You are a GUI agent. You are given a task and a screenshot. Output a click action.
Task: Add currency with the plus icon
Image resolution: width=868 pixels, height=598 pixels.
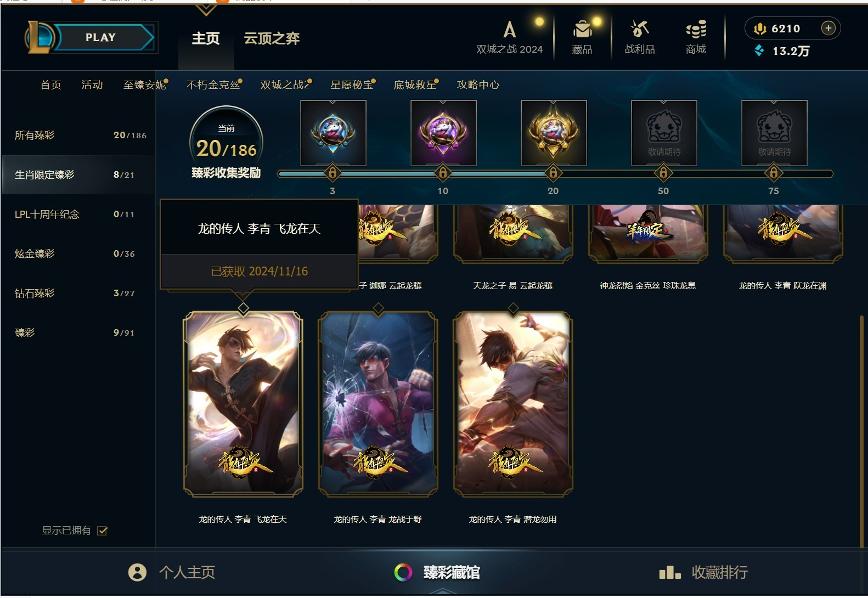(828, 28)
